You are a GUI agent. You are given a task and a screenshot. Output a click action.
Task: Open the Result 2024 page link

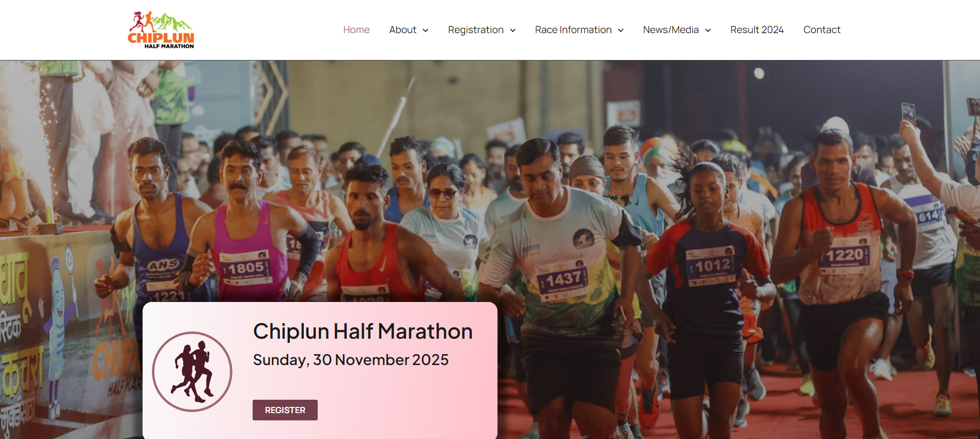tap(757, 30)
